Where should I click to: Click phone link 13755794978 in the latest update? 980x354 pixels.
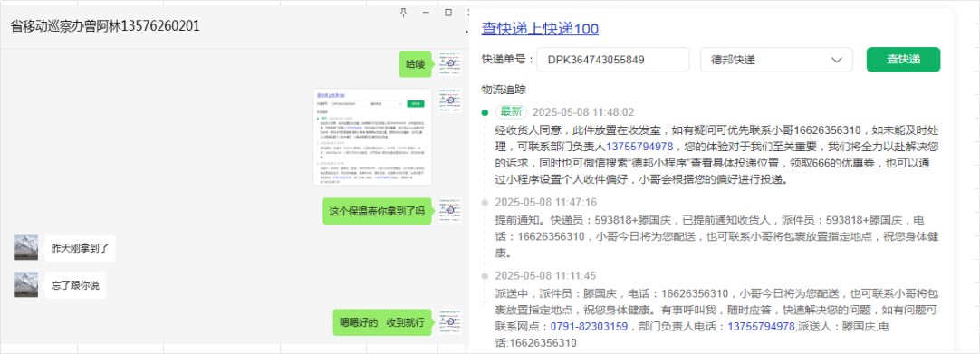639,148
